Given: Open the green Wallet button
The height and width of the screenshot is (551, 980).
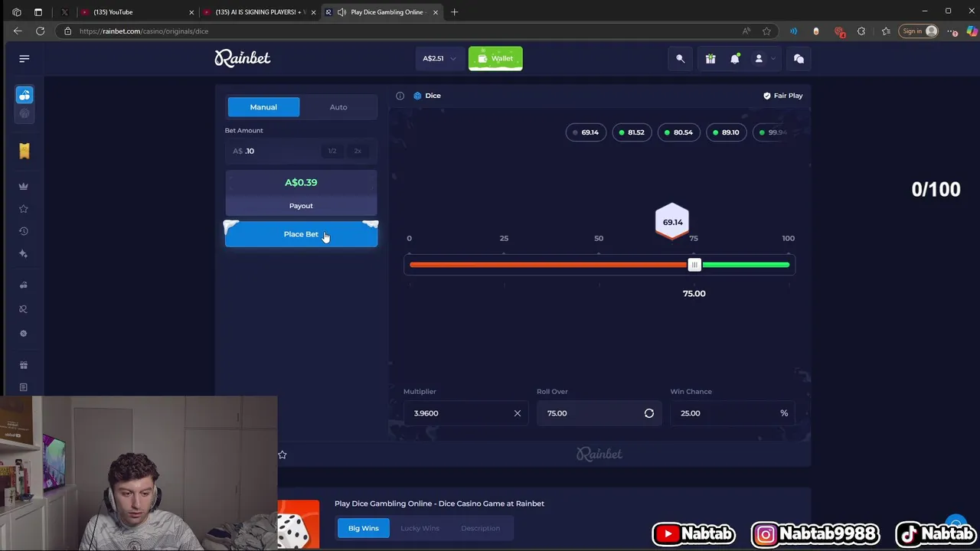Looking at the screenshot, I should pyautogui.click(x=495, y=58).
